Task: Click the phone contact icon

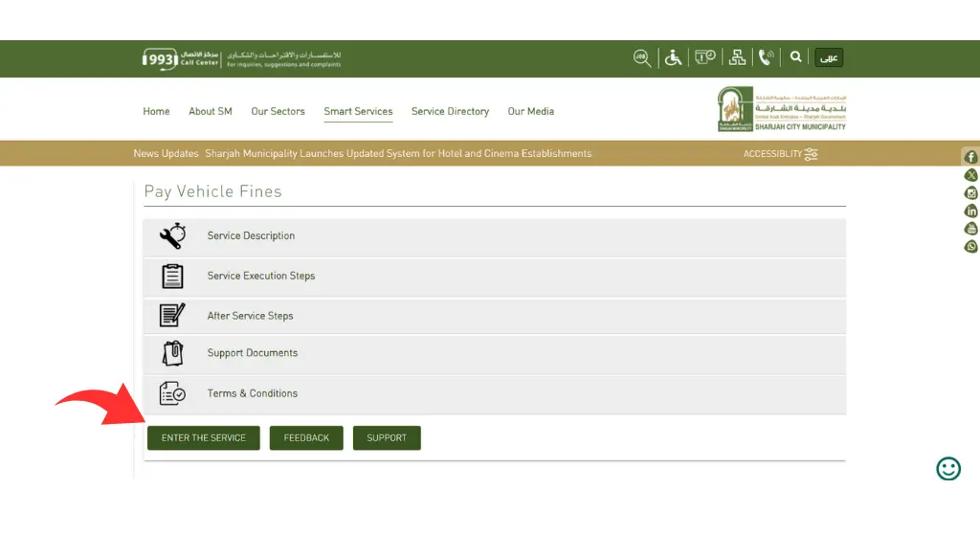Action: click(x=767, y=57)
